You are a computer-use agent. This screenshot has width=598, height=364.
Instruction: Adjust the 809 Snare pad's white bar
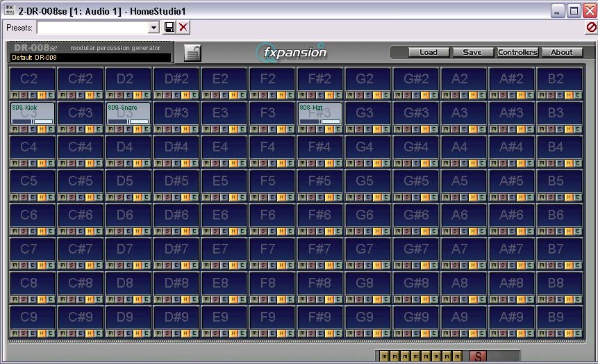[139, 122]
